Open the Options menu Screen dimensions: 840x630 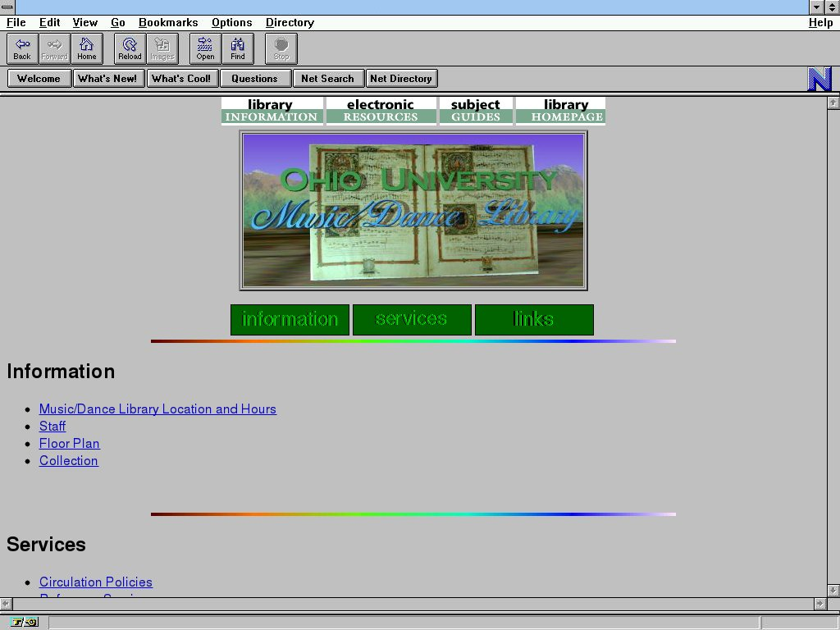(x=231, y=22)
